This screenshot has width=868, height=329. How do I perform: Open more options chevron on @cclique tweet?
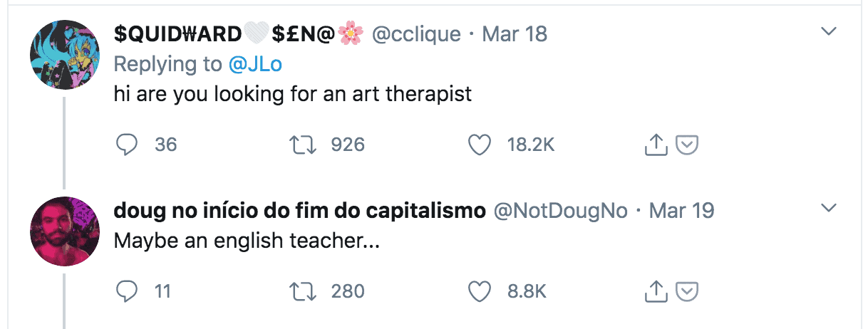[x=828, y=31]
